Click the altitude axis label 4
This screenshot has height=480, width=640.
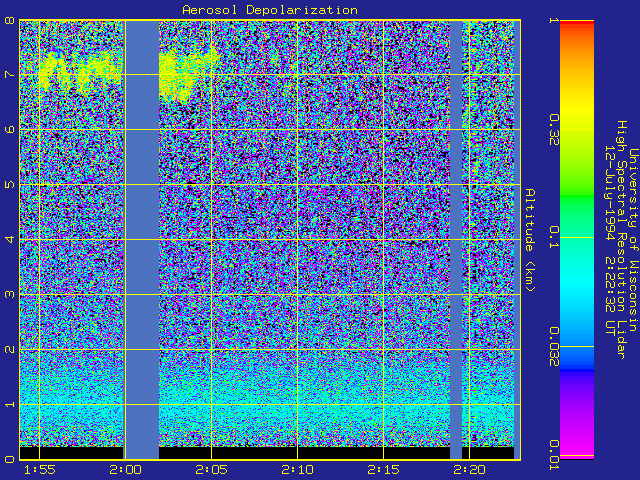tap(10, 239)
